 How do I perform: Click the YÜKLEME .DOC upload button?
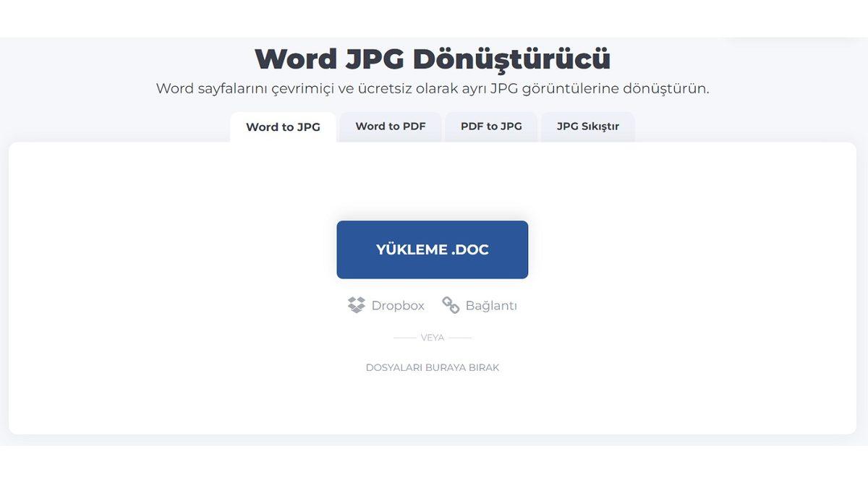pyautogui.click(x=432, y=249)
